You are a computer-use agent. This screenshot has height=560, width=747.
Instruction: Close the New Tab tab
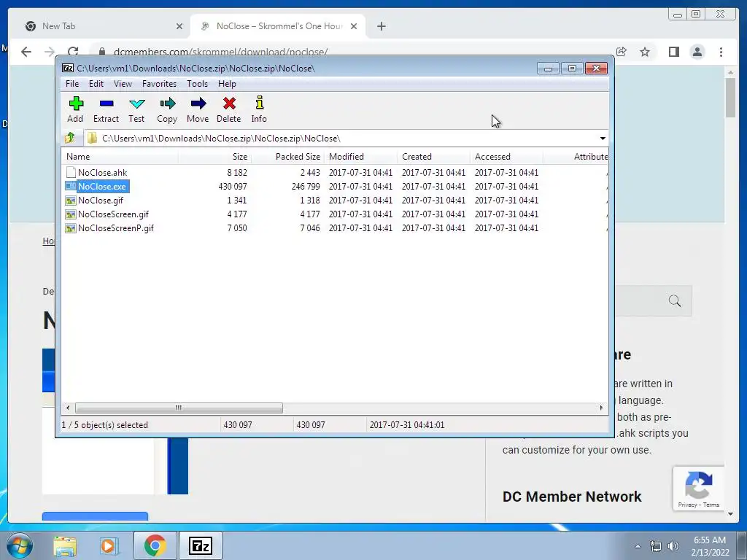point(179,26)
